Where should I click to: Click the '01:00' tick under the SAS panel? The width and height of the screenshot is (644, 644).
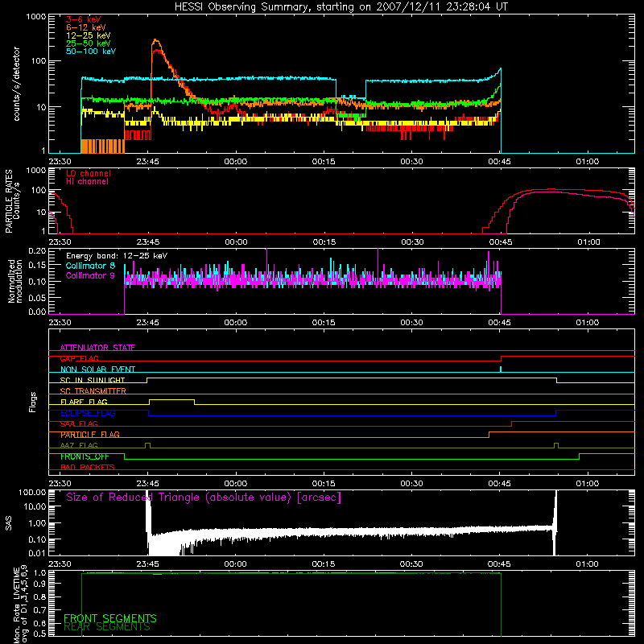(x=588, y=564)
